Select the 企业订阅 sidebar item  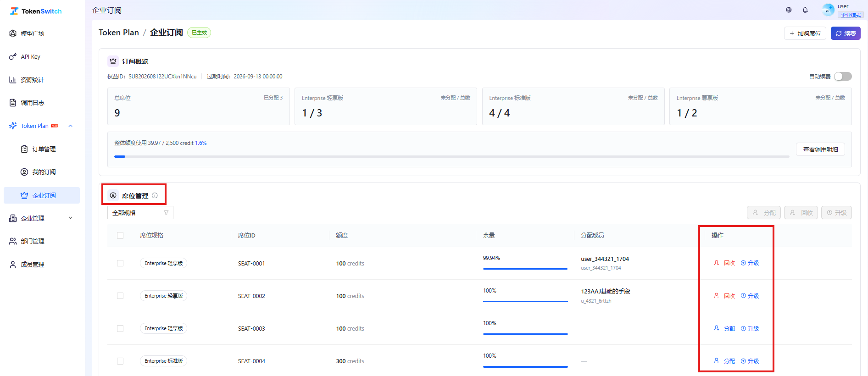(x=42, y=195)
